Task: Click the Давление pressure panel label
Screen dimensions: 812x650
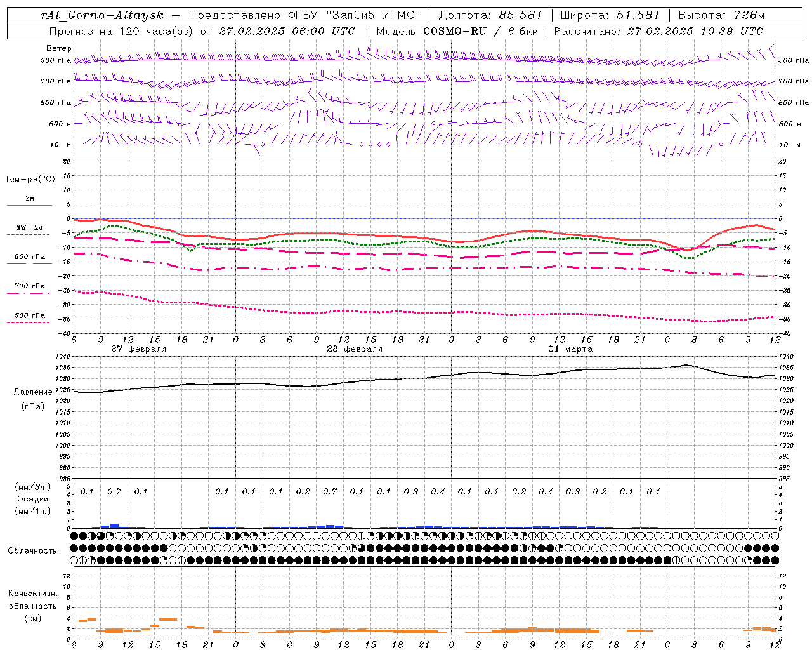Action: tap(32, 392)
